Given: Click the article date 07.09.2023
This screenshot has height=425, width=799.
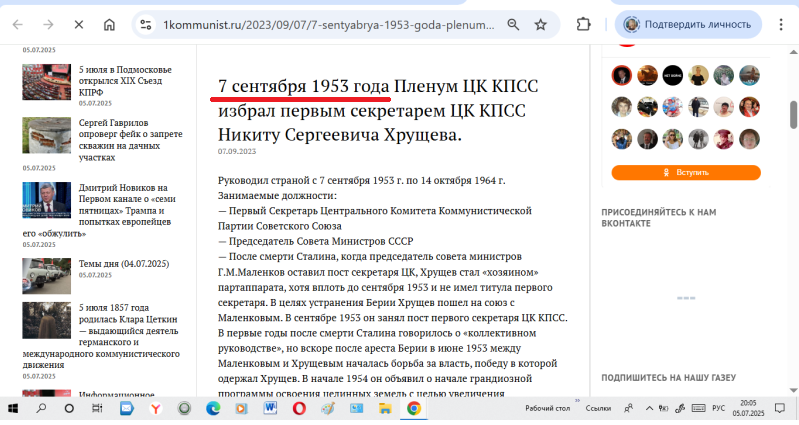Looking at the screenshot, I should pos(237,151).
